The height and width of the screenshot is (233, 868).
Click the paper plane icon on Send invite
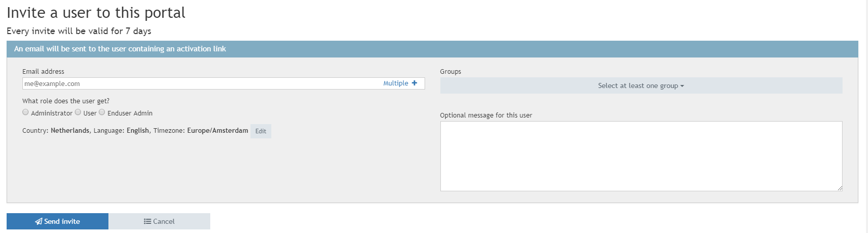pyautogui.click(x=39, y=222)
